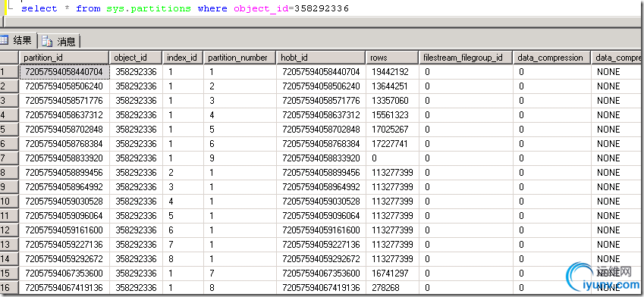
Task: Select row header number 7
Action: tap(9, 158)
